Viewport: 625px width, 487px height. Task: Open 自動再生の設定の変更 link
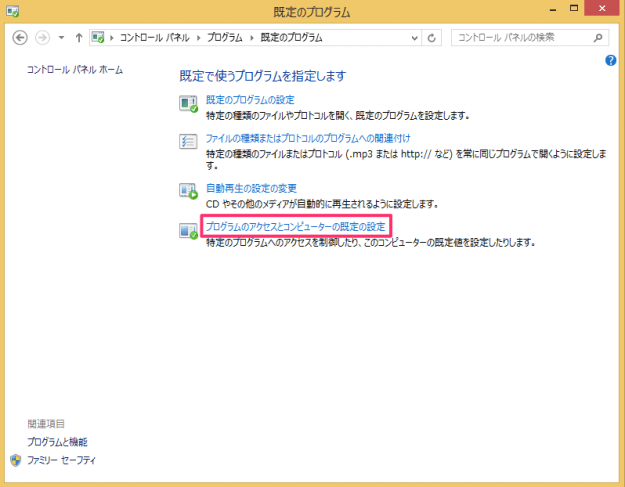pos(251,188)
